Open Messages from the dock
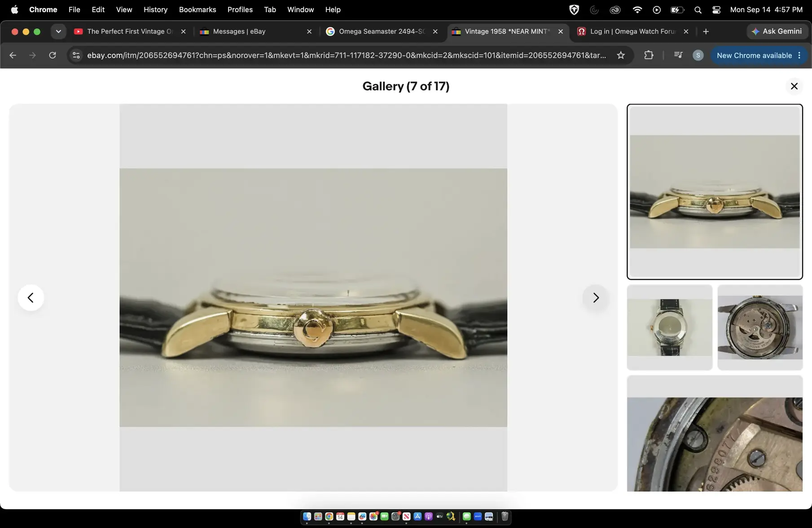 point(466,516)
